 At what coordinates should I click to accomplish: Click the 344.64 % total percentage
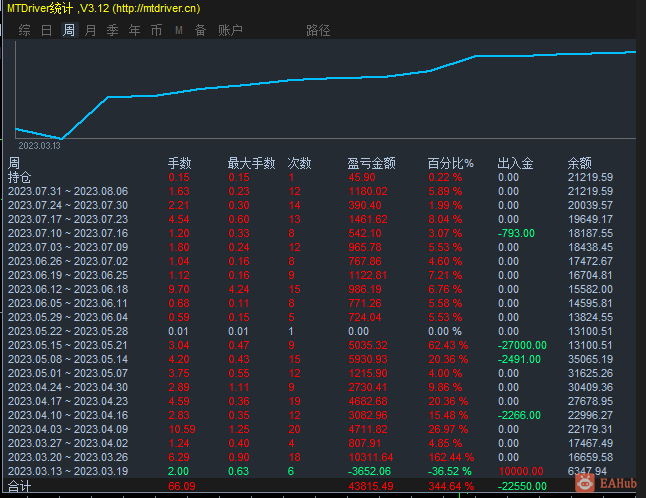tap(451, 486)
